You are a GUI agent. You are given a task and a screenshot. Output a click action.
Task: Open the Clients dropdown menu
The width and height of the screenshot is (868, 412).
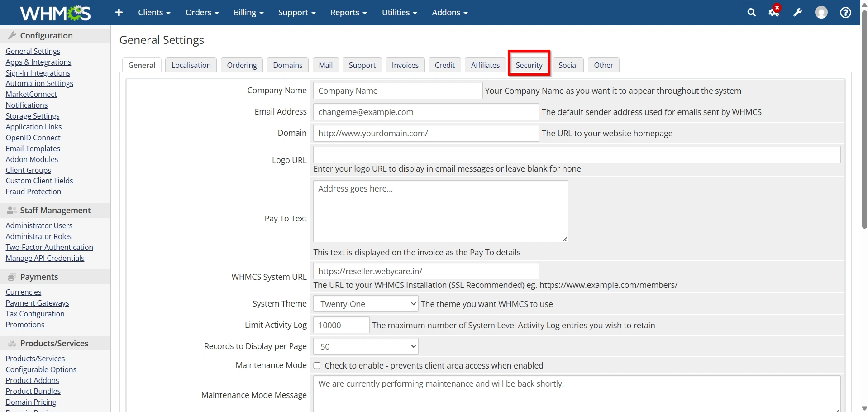(x=154, y=13)
